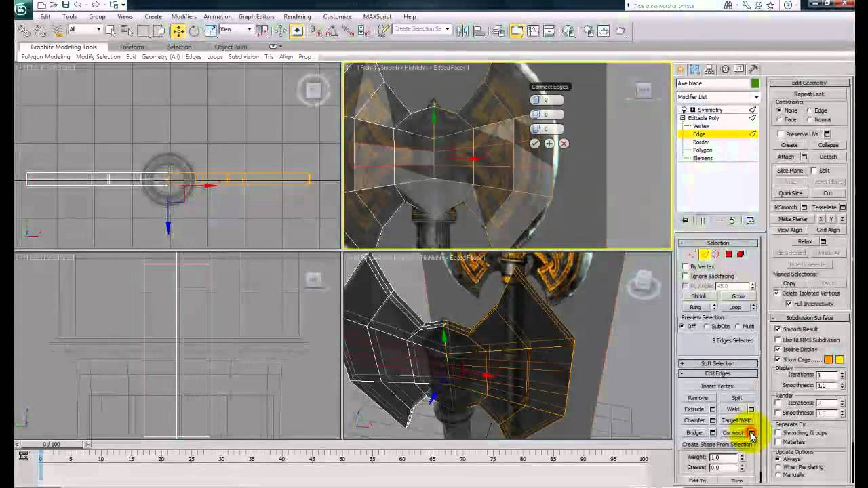Image resolution: width=868 pixels, height=488 pixels.
Task: Collapse the Subdivision Surface rollout
Action: (x=808, y=318)
